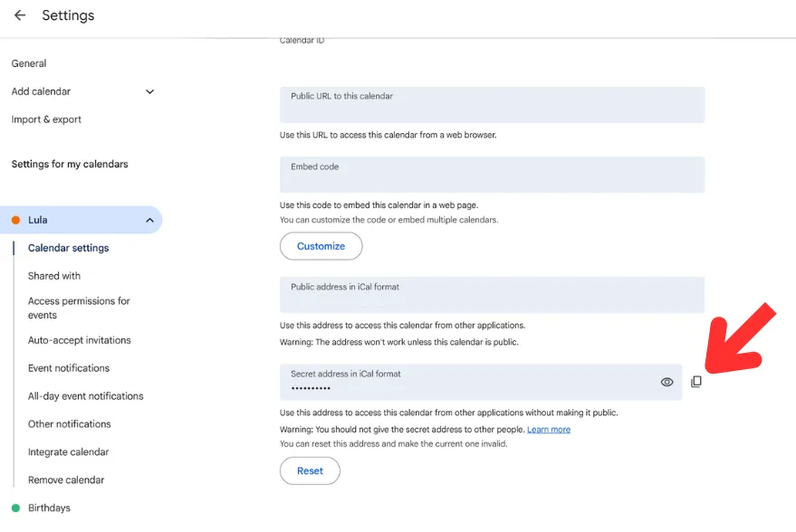Click the Customize embed button
The height and width of the screenshot is (532, 796).
(321, 246)
